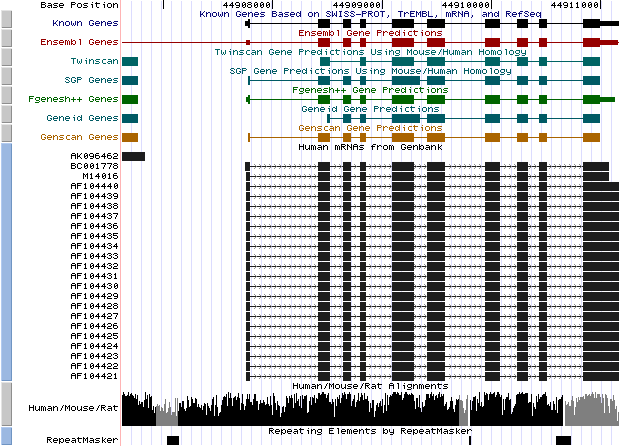Viewport: 620px width, 446px height.
Task: Select the M14016 mRNA entry
Action: coord(100,176)
